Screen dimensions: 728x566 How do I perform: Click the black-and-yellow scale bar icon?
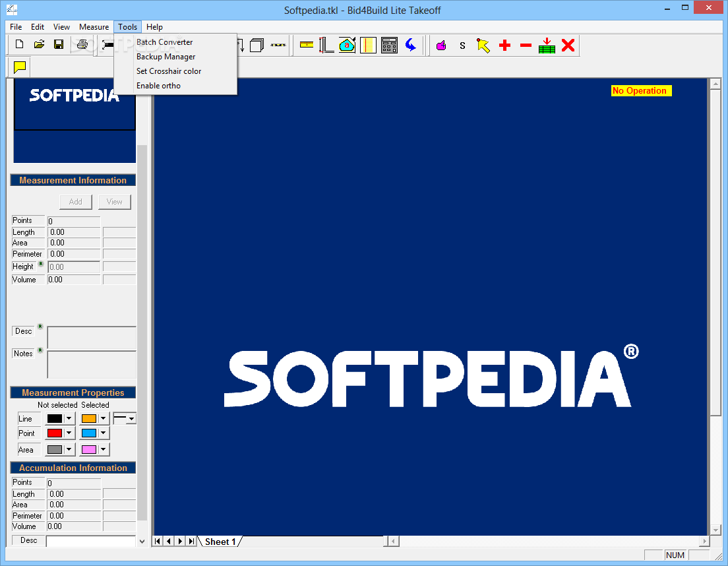coord(278,45)
